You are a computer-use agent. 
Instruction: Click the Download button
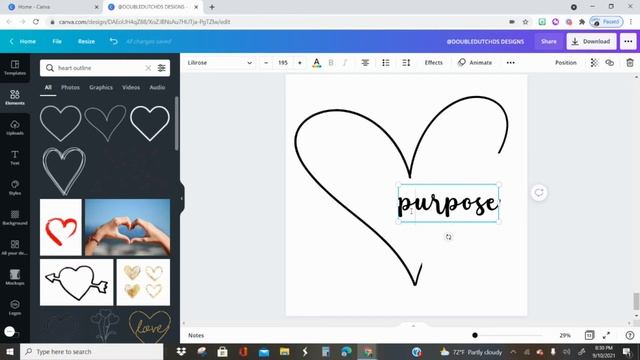[591, 41]
